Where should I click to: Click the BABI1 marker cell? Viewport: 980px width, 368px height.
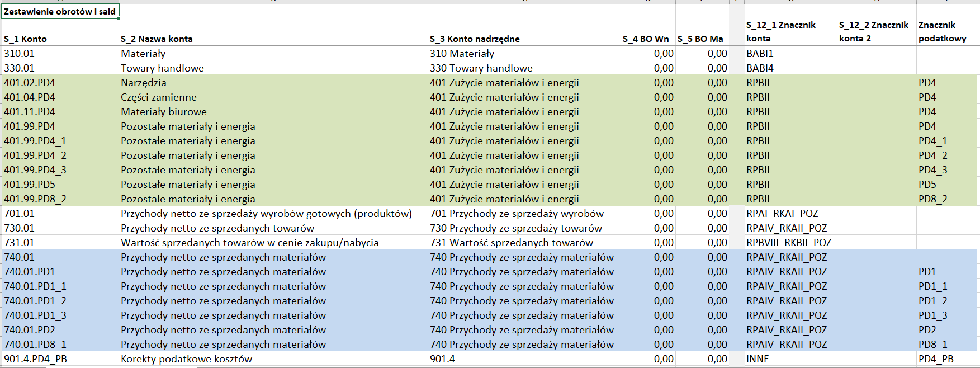[790, 53]
